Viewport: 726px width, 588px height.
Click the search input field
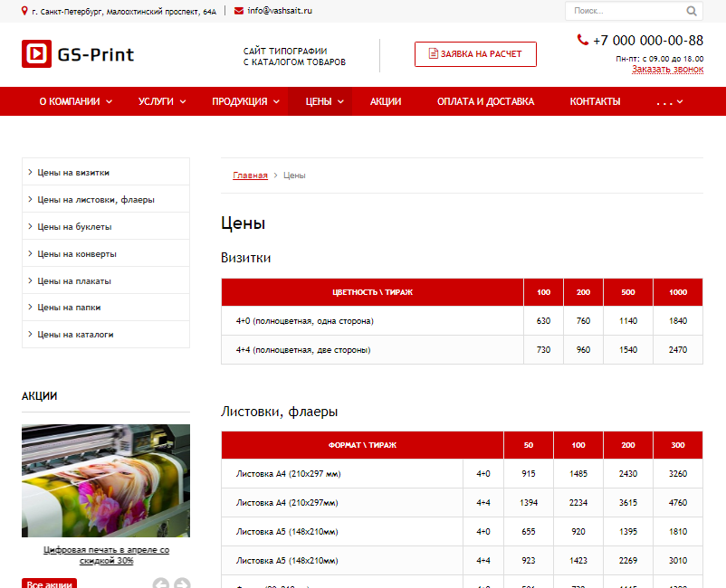[624, 12]
